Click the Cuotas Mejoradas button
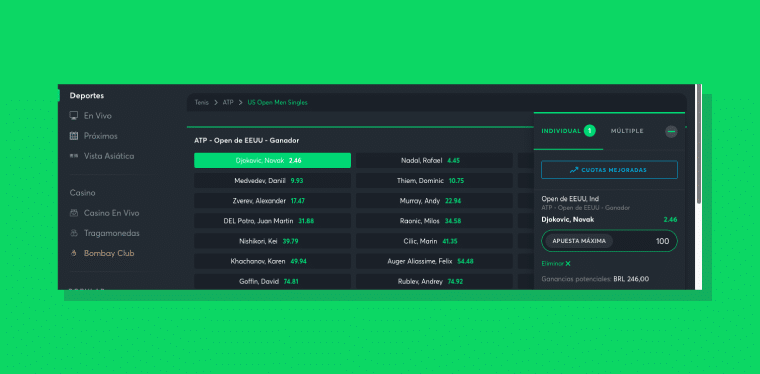760x374 pixels. (x=609, y=170)
